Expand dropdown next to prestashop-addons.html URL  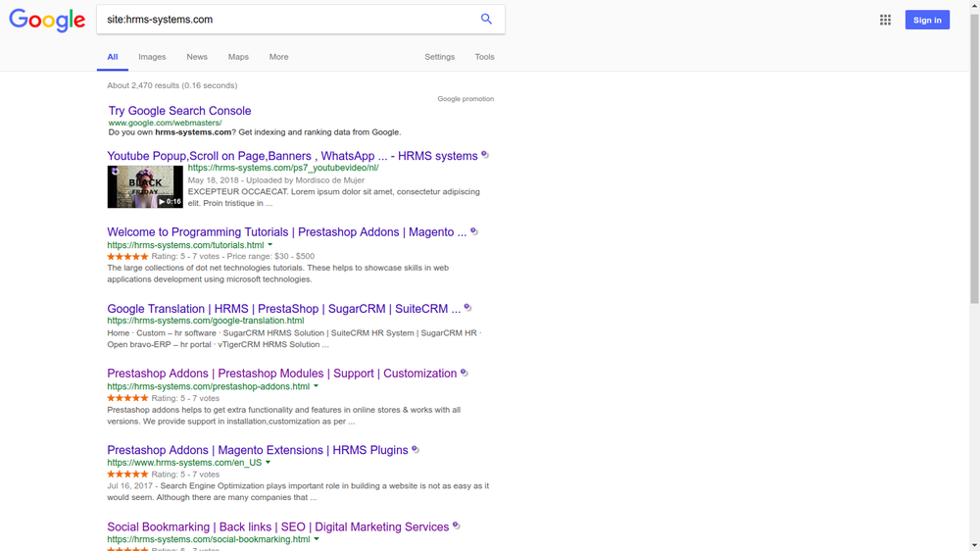(x=317, y=386)
